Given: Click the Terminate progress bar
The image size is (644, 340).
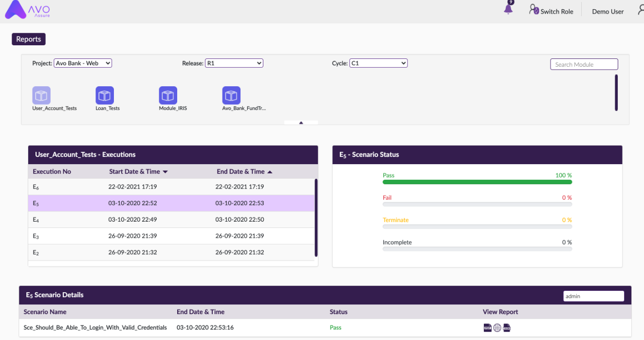Looking at the screenshot, I should pyautogui.click(x=477, y=227).
